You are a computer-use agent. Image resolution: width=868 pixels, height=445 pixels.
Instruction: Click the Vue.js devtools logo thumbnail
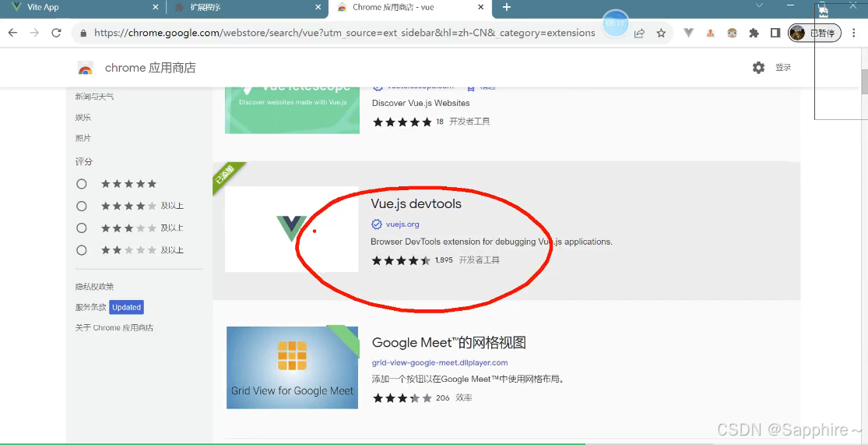point(292,229)
